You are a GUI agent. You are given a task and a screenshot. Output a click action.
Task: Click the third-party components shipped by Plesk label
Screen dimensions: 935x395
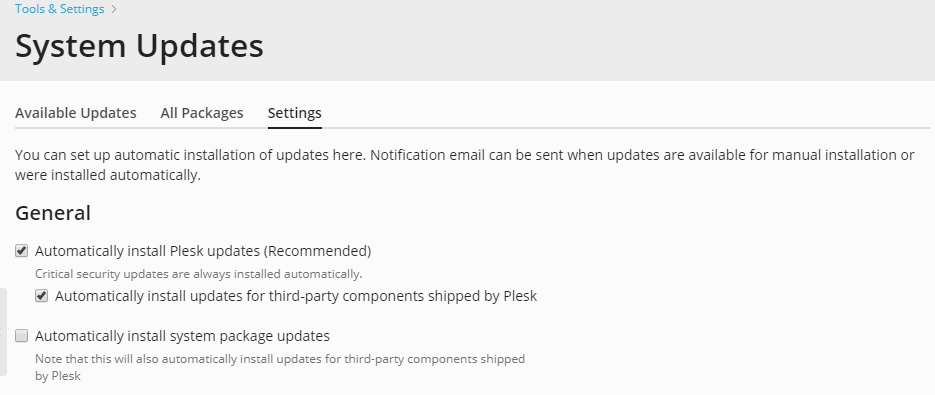click(296, 296)
